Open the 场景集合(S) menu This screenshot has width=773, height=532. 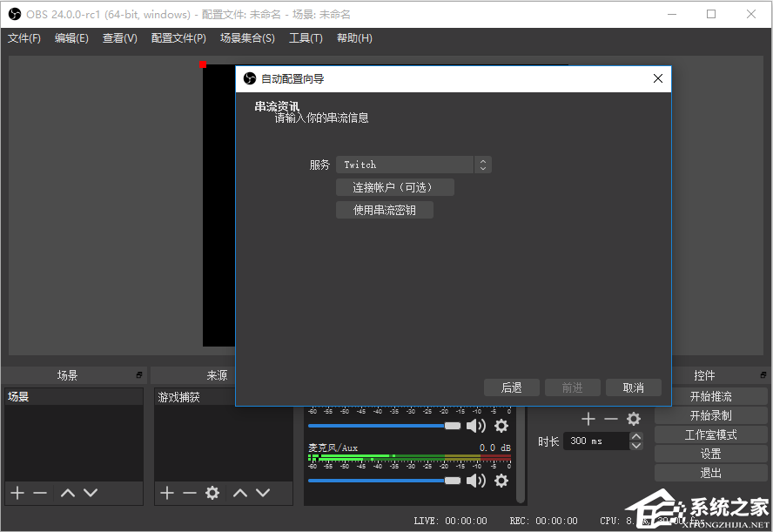[247, 38]
